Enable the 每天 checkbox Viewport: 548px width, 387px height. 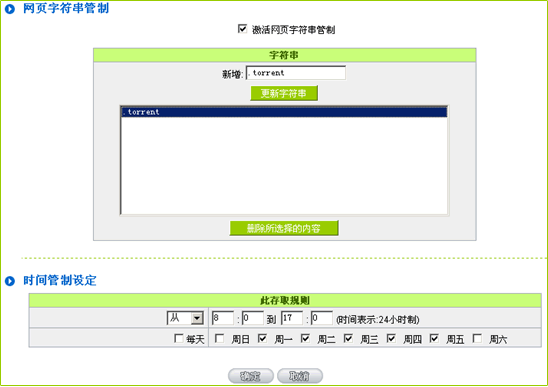point(179,338)
